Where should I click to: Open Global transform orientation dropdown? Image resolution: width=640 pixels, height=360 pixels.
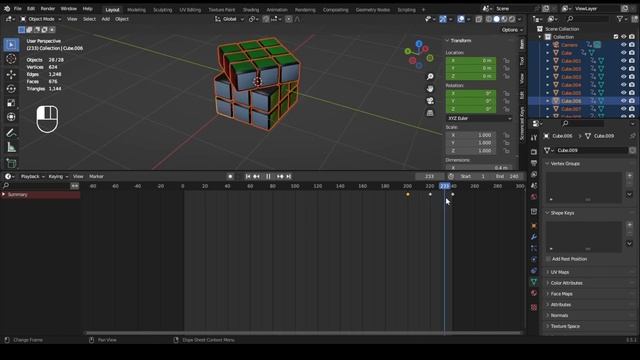pyautogui.click(x=229, y=19)
